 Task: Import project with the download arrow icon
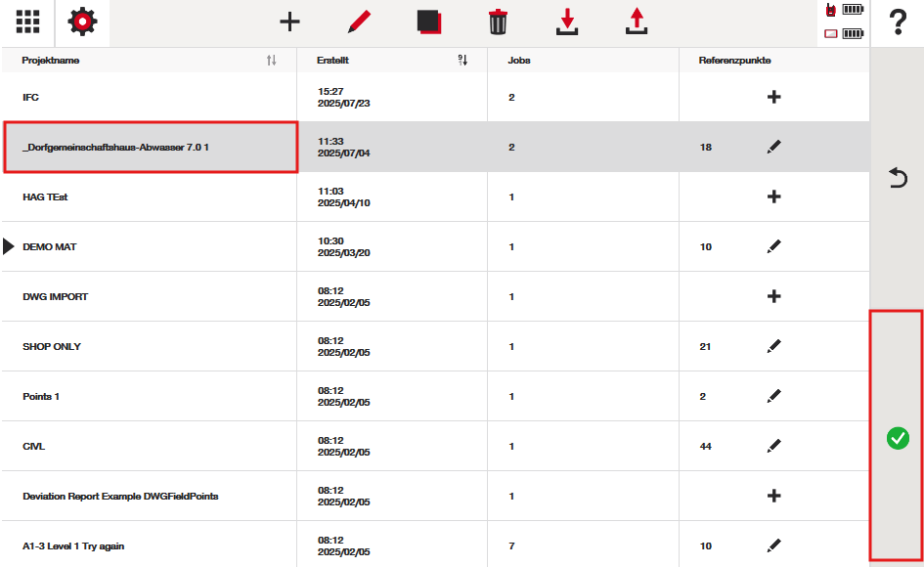pyautogui.click(x=567, y=22)
